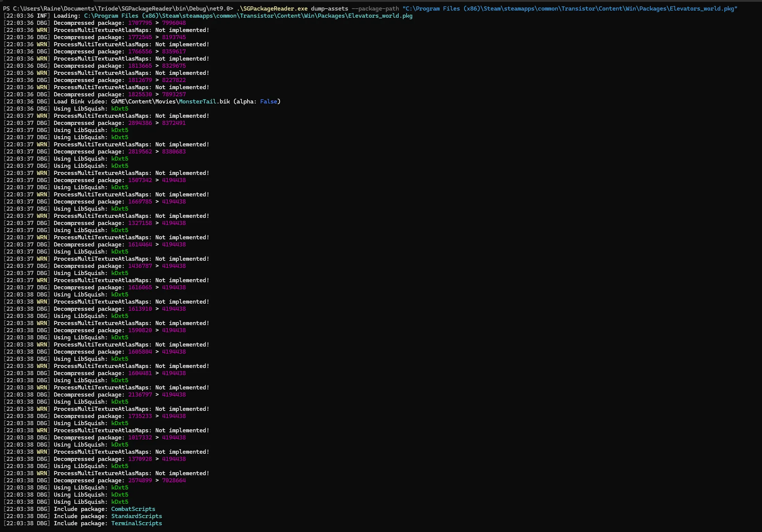
Task: Click the INF log level label
Action: (42, 16)
